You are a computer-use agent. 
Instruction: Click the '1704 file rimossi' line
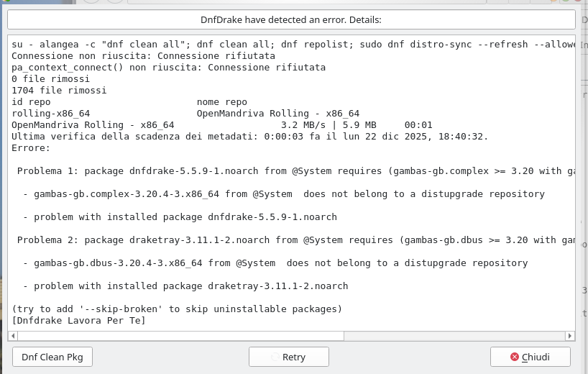coord(60,91)
